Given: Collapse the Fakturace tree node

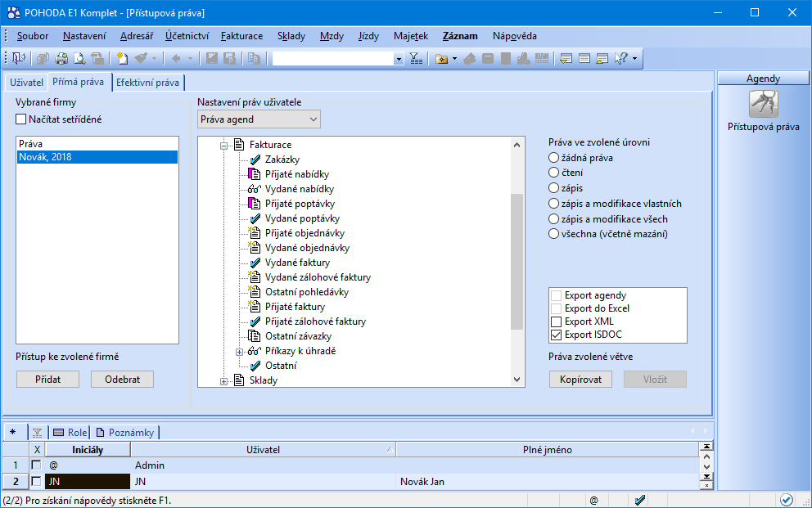Looking at the screenshot, I should click(223, 146).
